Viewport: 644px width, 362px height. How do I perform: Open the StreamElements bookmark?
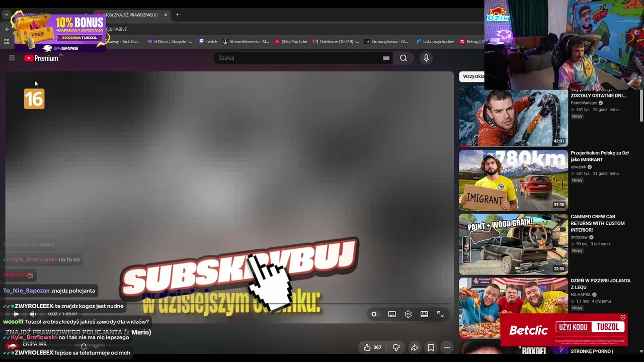point(246,42)
